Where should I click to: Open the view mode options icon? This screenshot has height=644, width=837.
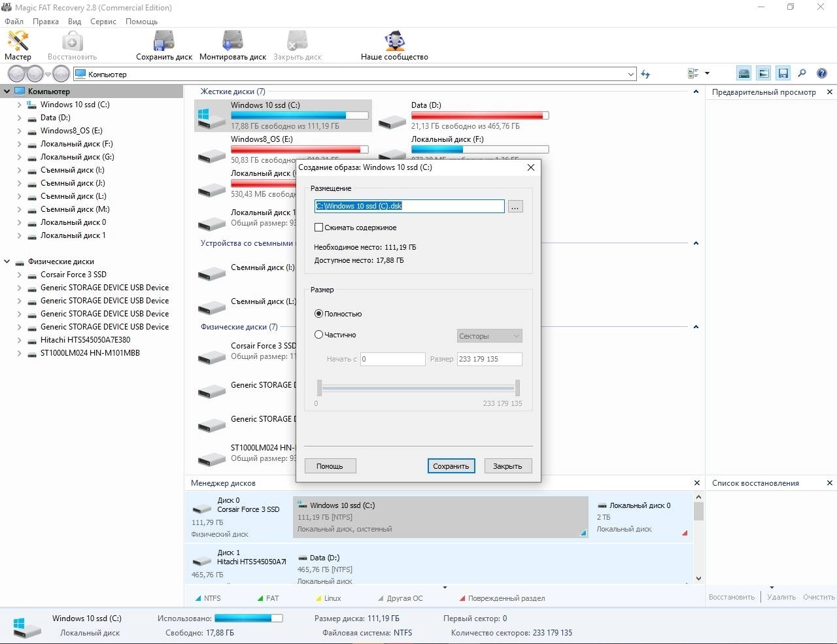pyautogui.click(x=694, y=74)
